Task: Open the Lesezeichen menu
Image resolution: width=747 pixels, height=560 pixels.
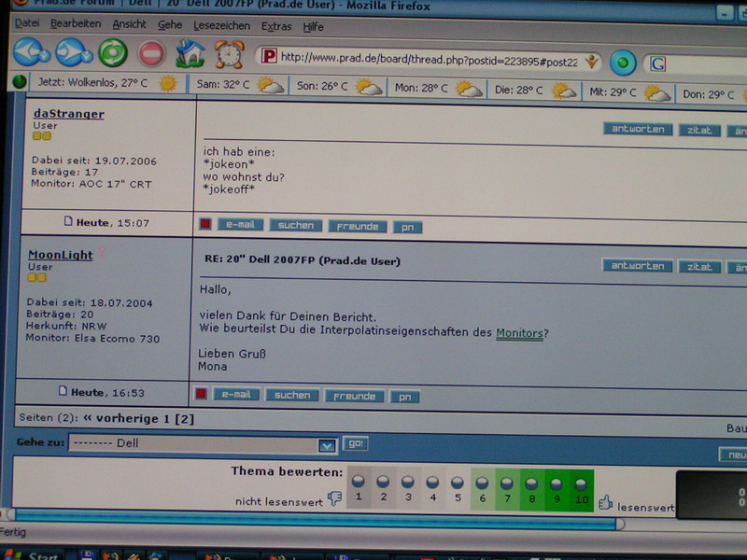Action: [222, 26]
